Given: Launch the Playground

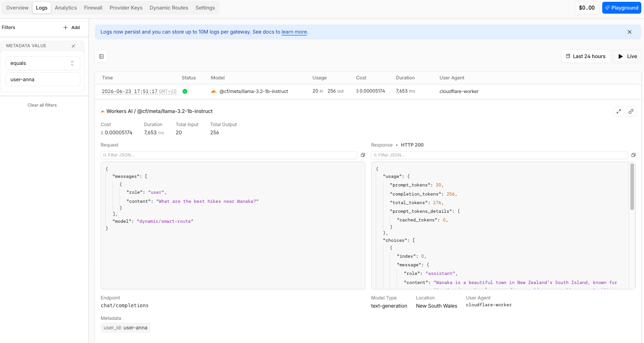Looking at the screenshot, I should point(621,8).
